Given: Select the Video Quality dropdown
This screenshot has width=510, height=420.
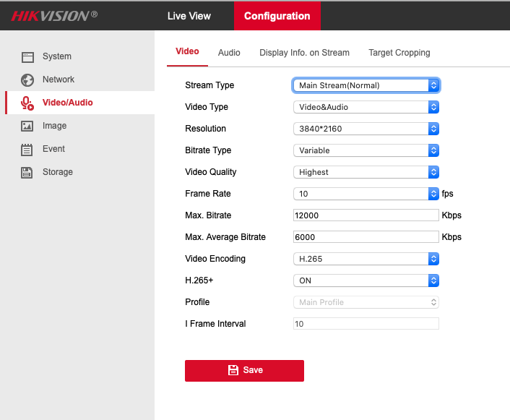Looking at the screenshot, I should click(366, 172).
